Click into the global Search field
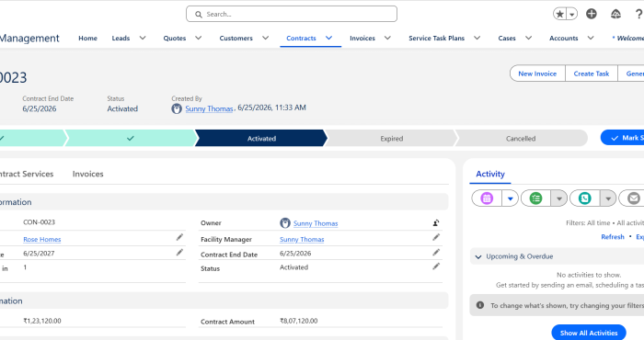The height and width of the screenshot is (340, 644). coord(292,14)
